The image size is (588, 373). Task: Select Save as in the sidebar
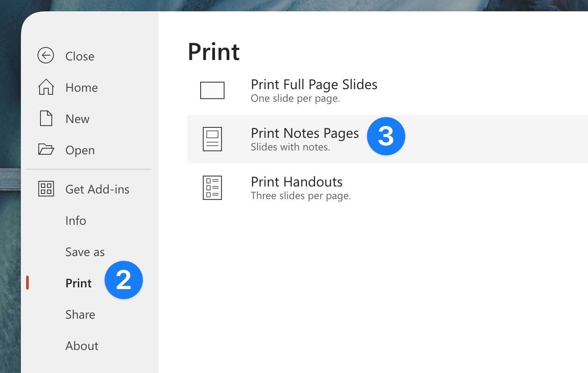coord(84,252)
